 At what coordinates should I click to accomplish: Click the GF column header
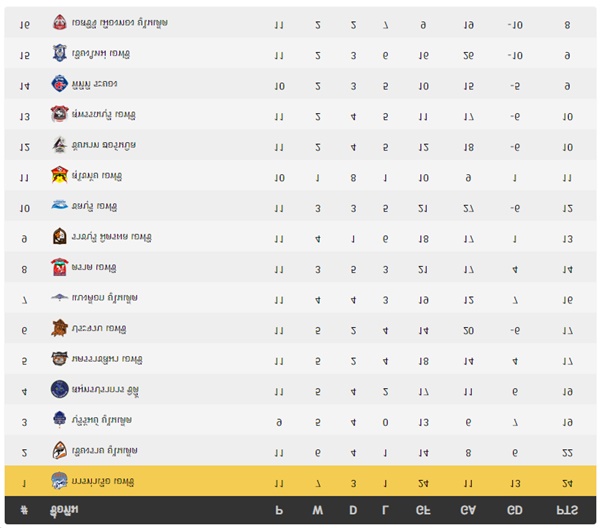(x=423, y=510)
